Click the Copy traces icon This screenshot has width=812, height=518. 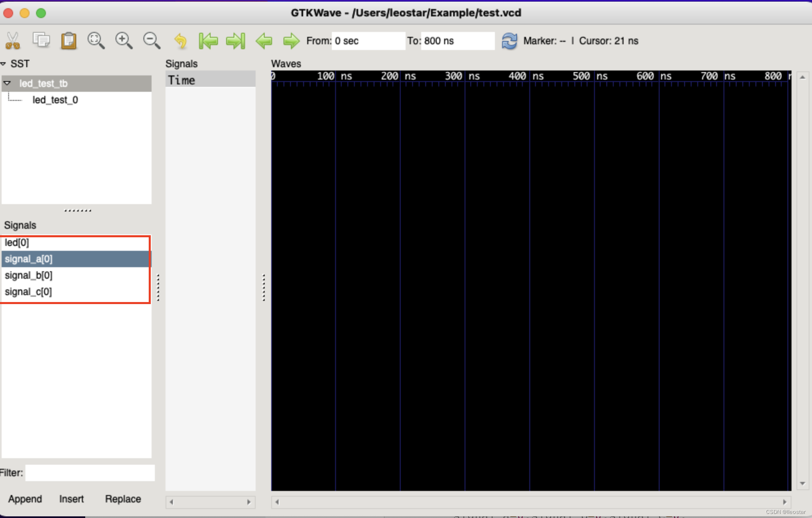tap(41, 40)
